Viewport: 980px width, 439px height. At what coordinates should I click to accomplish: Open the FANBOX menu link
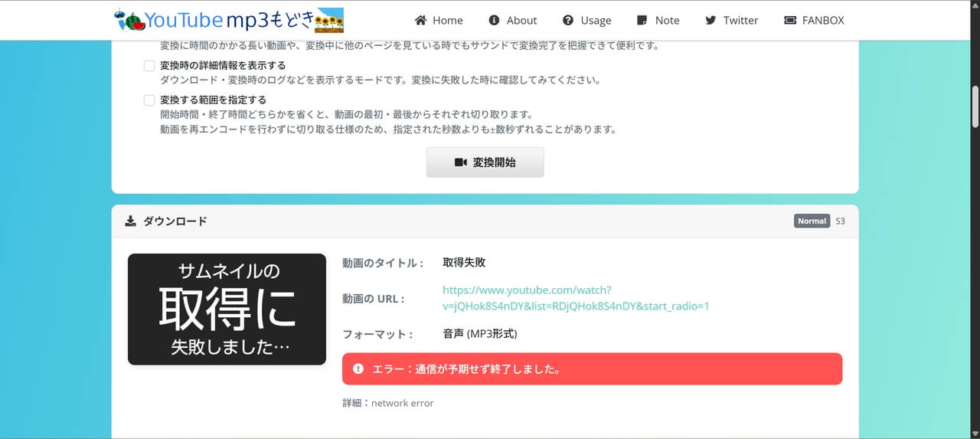(x=814, y=21)
